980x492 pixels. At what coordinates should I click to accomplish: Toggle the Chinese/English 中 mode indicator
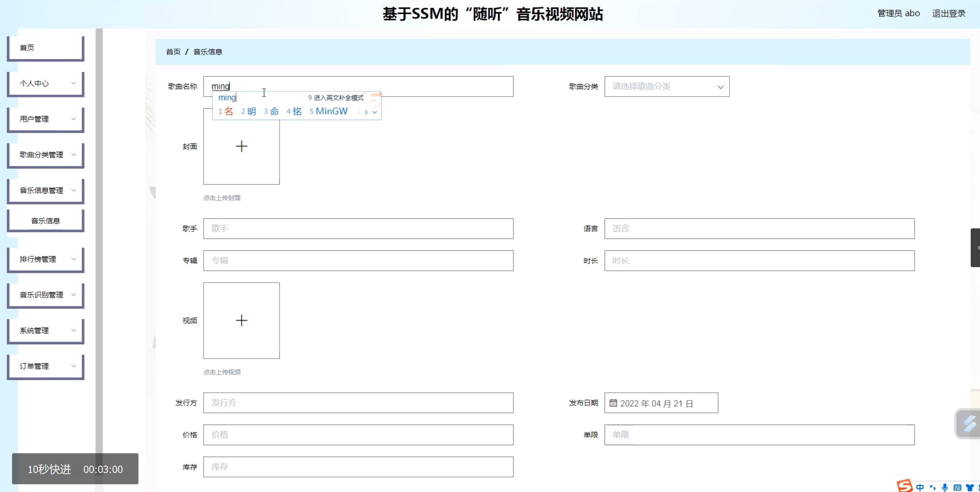920,487
